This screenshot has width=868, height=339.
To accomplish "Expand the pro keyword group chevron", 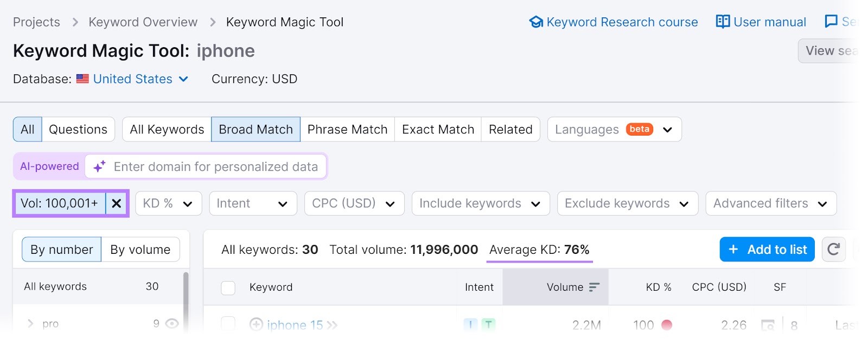I will pyautogui.click(x=30, y=324).
